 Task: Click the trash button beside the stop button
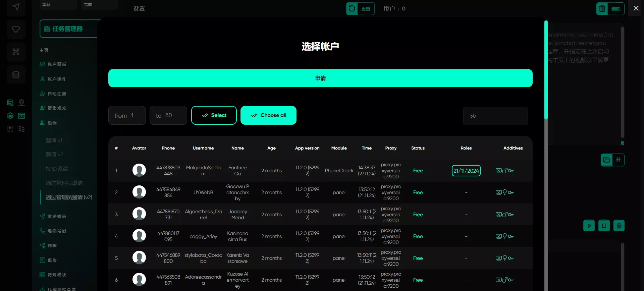[x=619, y=226]
